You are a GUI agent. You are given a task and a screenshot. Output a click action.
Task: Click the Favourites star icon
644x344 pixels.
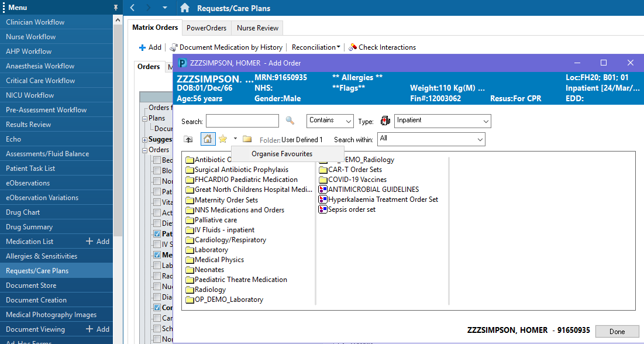pyautogui.click(x=223, y=139)
